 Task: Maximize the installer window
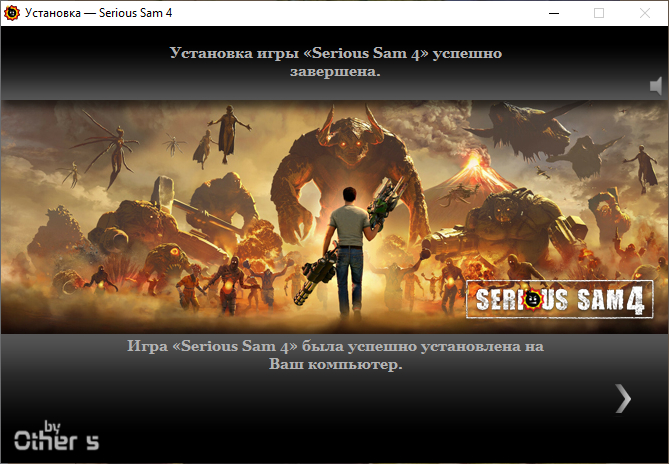click(599, 13)
